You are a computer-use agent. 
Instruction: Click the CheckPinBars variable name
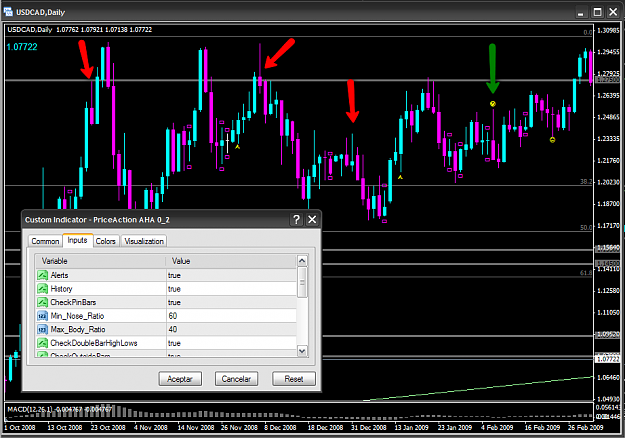click(x=73, y=302)
